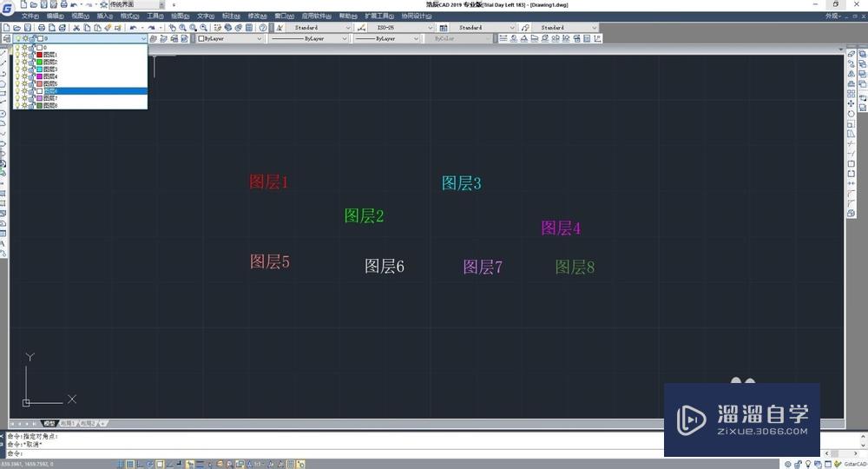Toggle freeze sun icon for 图层5
The image size is (868, 469).
(24, 83)
